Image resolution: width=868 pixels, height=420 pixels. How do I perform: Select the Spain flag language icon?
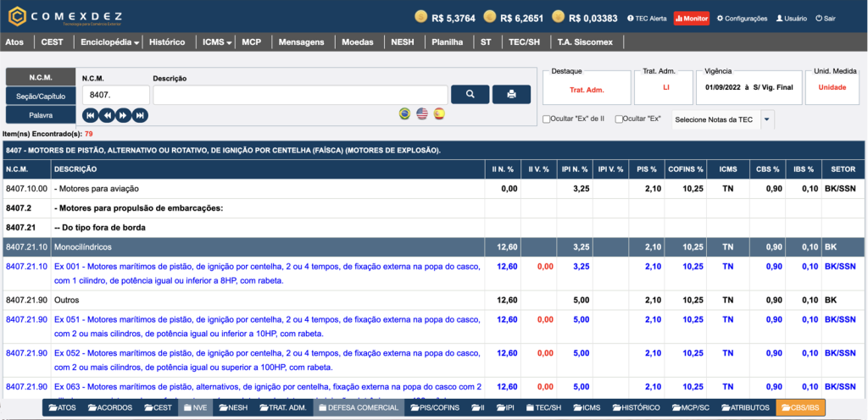point(439,113)
